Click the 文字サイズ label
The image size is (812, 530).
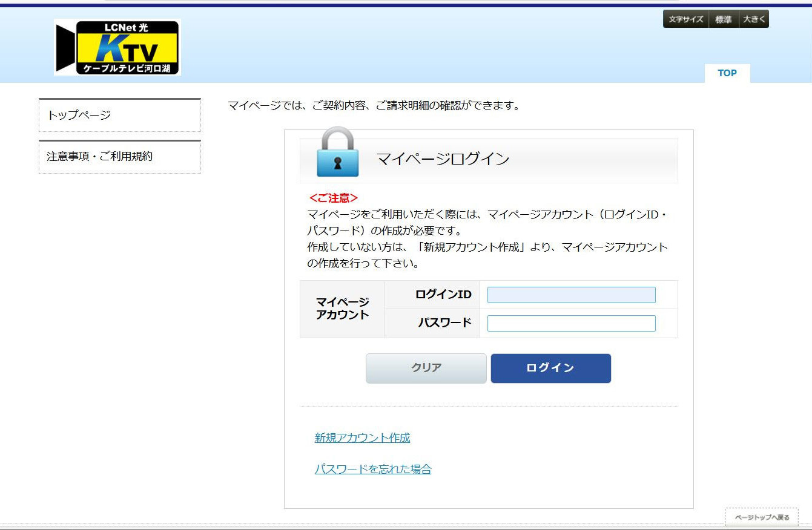coord(686,19)
